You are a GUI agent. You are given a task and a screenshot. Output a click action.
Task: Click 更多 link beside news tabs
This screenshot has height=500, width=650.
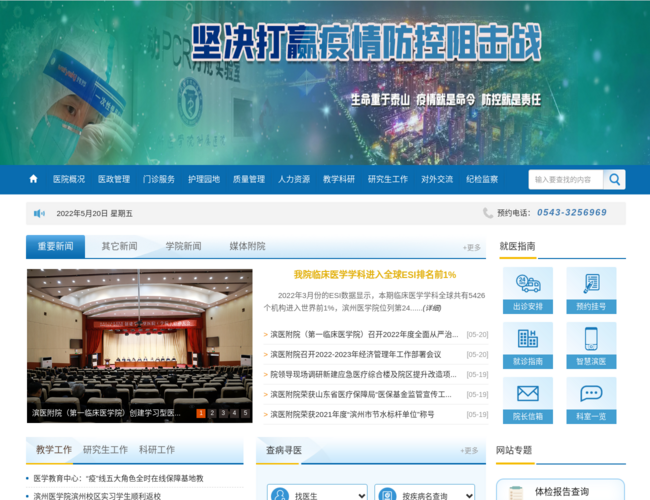click(471, 247)
